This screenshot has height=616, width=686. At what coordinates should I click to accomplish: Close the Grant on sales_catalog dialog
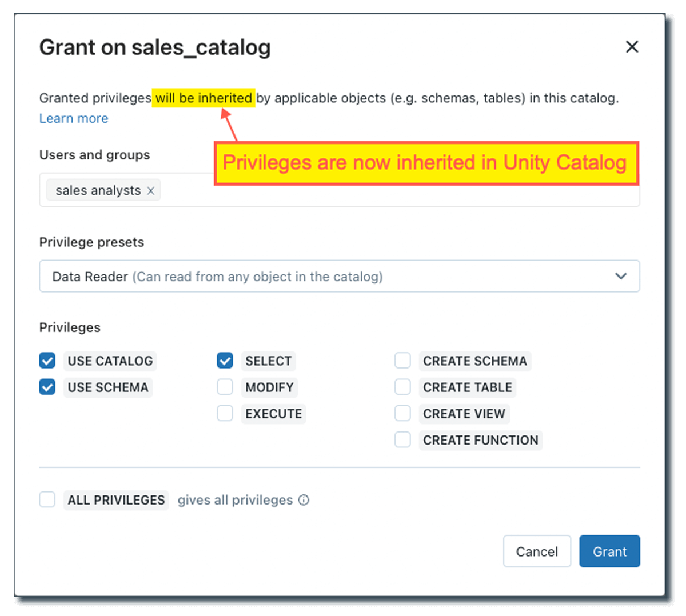coord(632,47)
